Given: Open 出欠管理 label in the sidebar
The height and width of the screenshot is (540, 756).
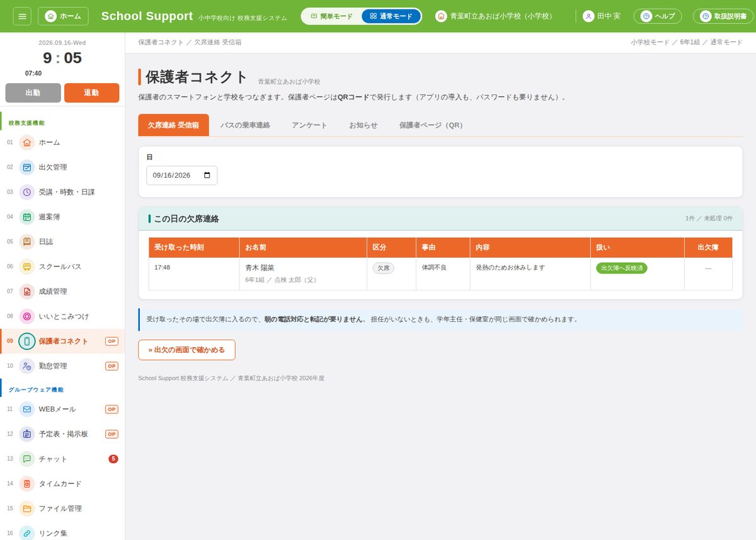Looking at the screenshot, I should [x=53, y=167].
